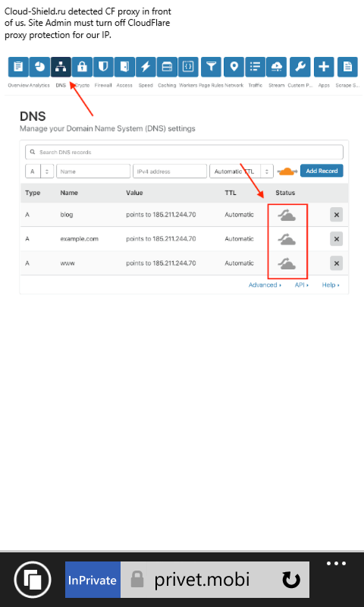Reload the page with refresh icon
364x607 pixels.
point(291,580)
